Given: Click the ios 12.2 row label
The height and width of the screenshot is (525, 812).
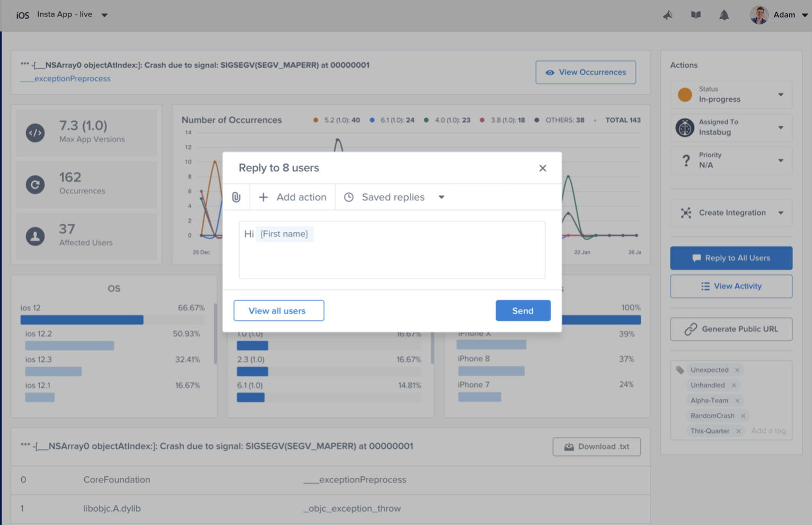Looking at the screenshot, I should tap(39, 334).
